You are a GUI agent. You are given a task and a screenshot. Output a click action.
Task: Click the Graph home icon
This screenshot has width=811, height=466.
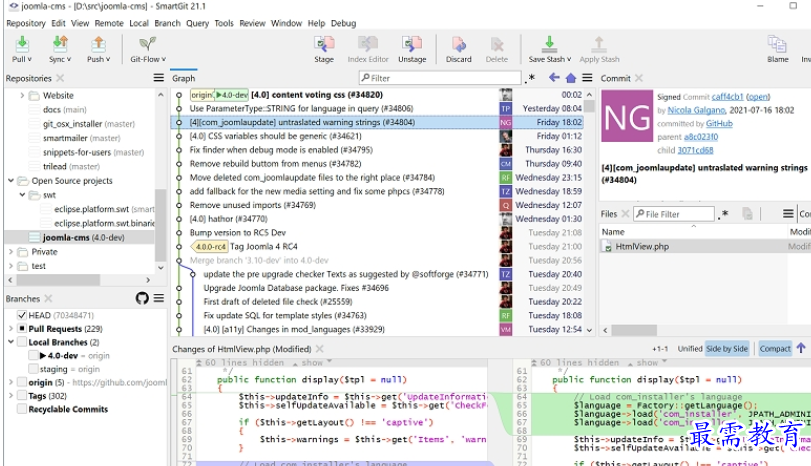pos(570,78)
